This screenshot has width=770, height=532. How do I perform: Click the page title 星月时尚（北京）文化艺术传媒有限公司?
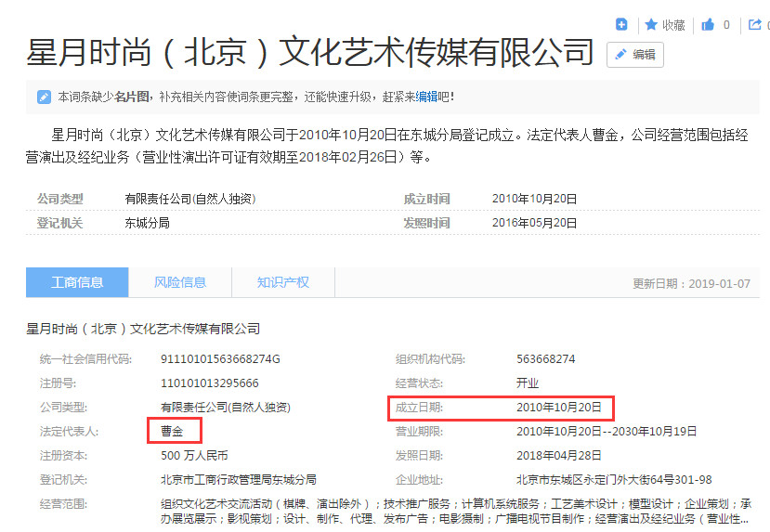[310, 52]
